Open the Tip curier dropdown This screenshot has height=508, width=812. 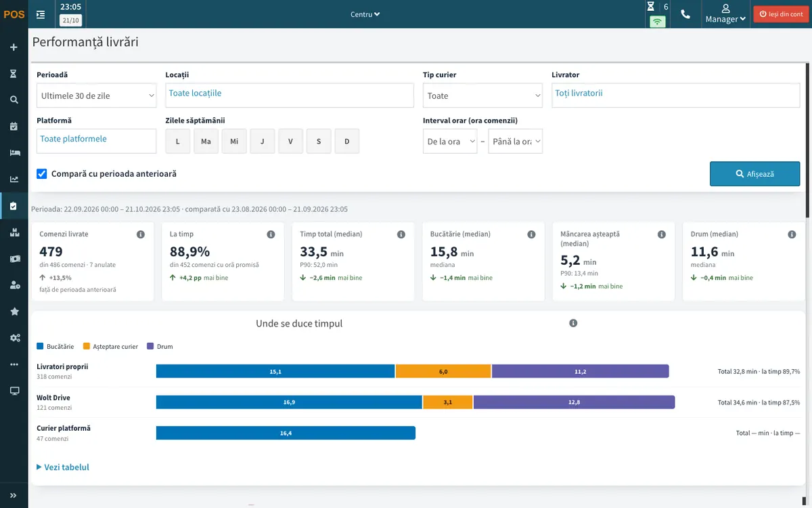tap(482, 96)
